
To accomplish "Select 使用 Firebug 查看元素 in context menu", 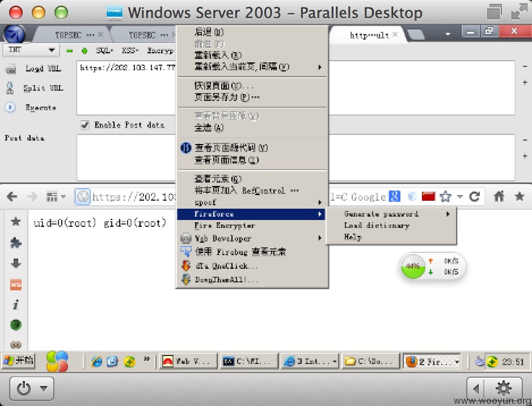I will click(252, 252).
